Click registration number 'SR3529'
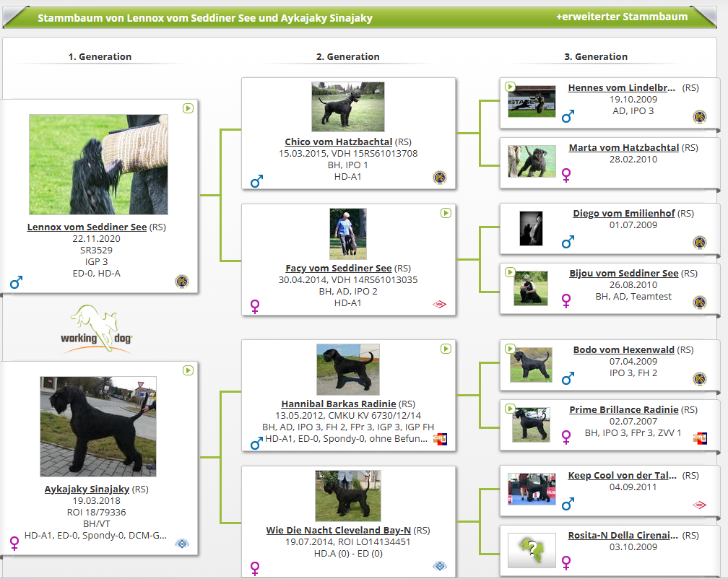Viewport: 728px width, 579px height. pyautogui.click(x=96, y=250)
